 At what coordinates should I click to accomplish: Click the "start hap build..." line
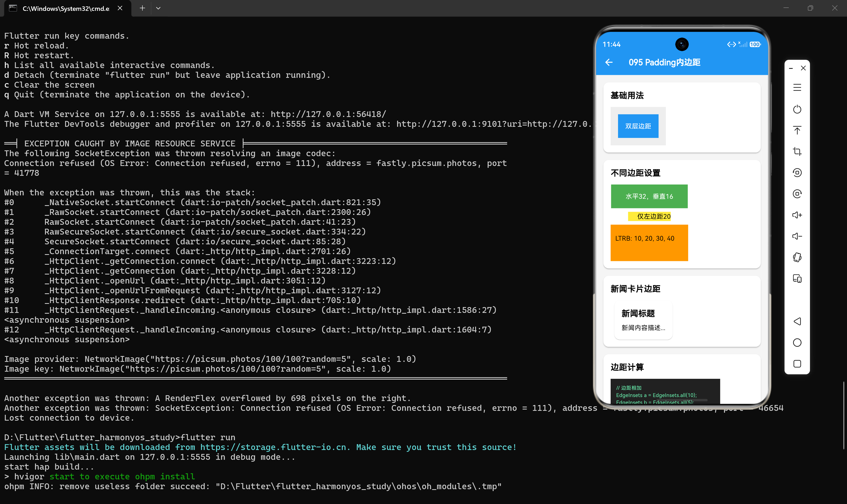click(x=49, y=467)
